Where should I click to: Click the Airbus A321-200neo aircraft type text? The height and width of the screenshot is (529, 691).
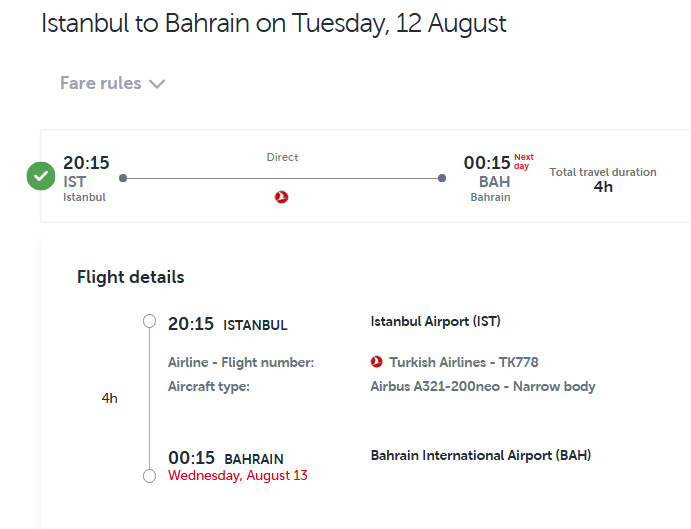pyautogui.click(x=482, y=386)
